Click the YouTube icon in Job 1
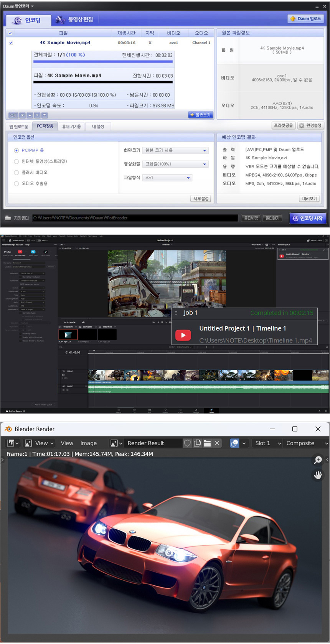 [x=183, y=335]
